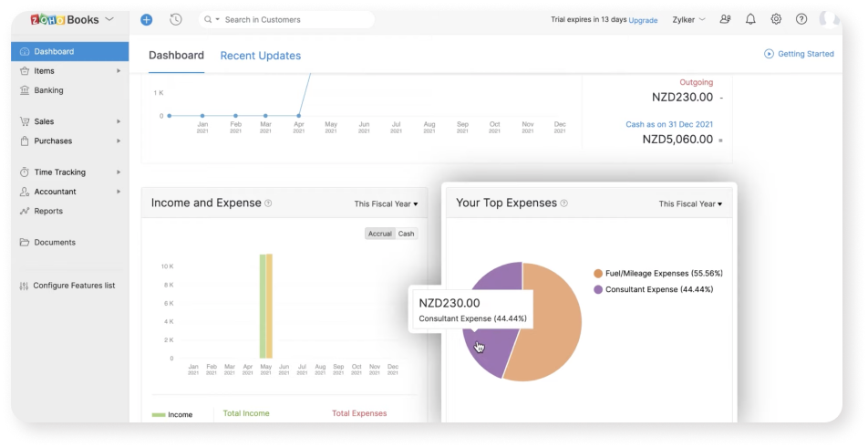This screenshot has width=868, height=448.
Task: Expand the Sales menu in sidebar
Action: tap(44, 121)
